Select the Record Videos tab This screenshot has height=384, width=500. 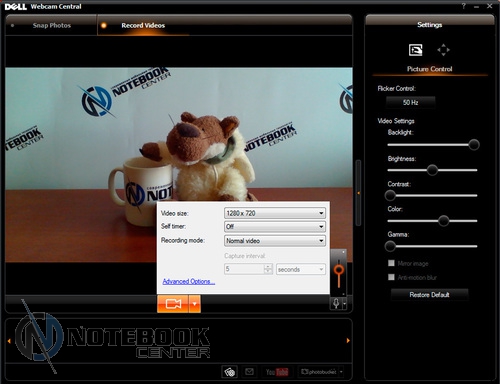[x=143, y=25]
